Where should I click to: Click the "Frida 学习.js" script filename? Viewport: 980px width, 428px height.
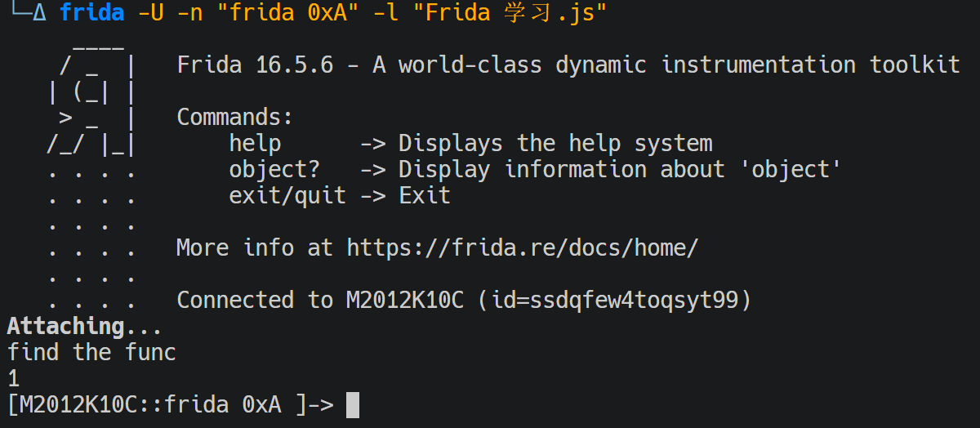(515, 13)
